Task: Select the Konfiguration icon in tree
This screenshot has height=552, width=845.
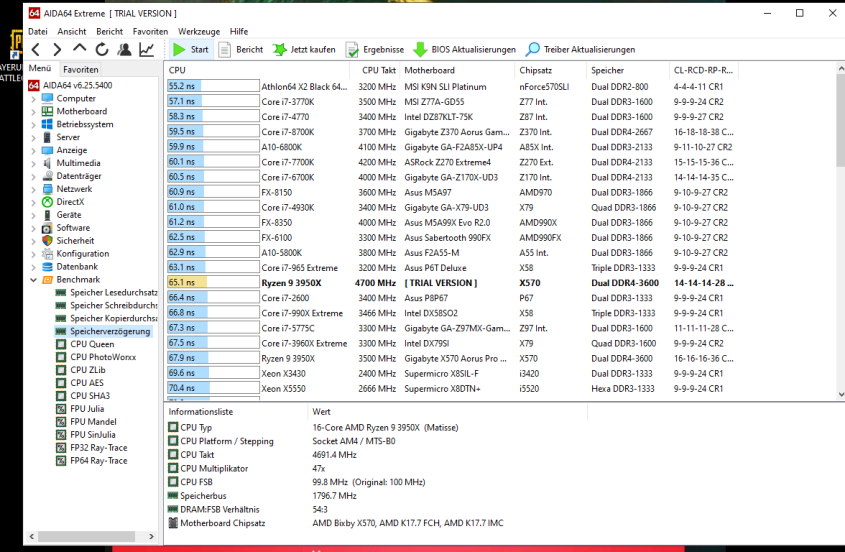Action: (47, 253)
